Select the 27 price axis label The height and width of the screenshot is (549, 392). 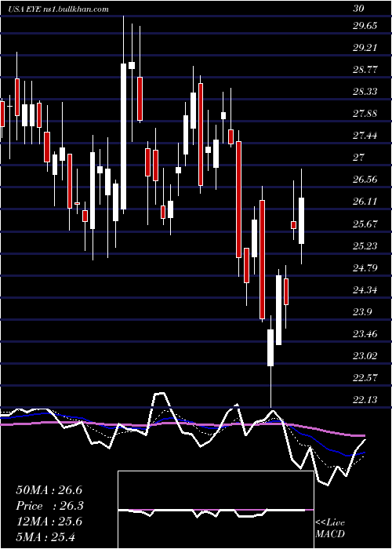pyautogui.click(x=359, y=158)
